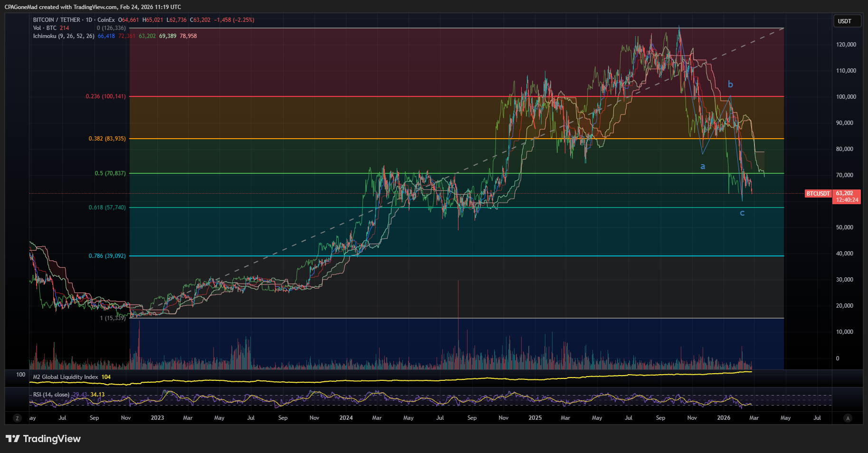Open timezone options with the "Z" button
Image resolution: width=868 pixels, height=453 pixels.
point(17,418)
